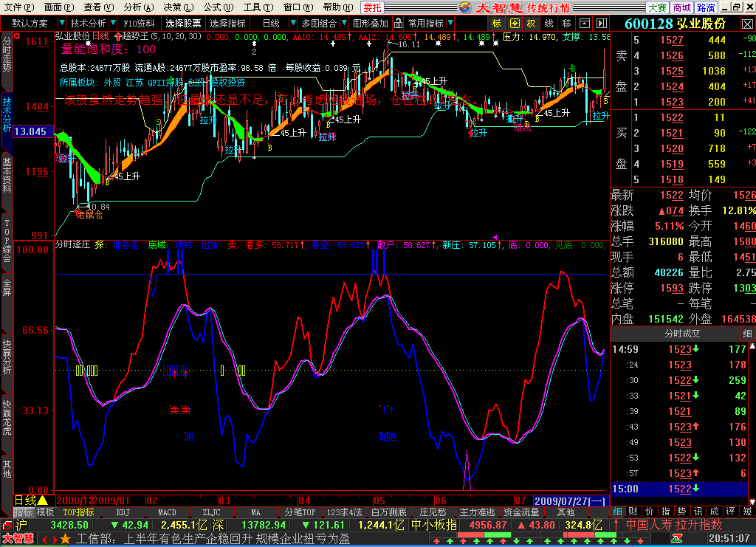This screenshot has height=547, width=756.
Task: Select the 分笔TOP indicator tab
Action: pos(300,512)
